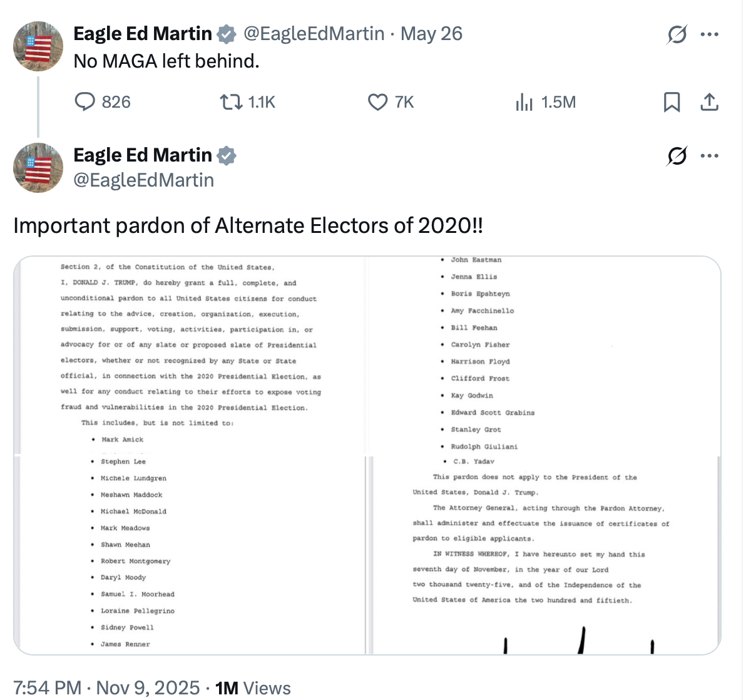Open the more options menu on first tweet

(x=710, y=34)
